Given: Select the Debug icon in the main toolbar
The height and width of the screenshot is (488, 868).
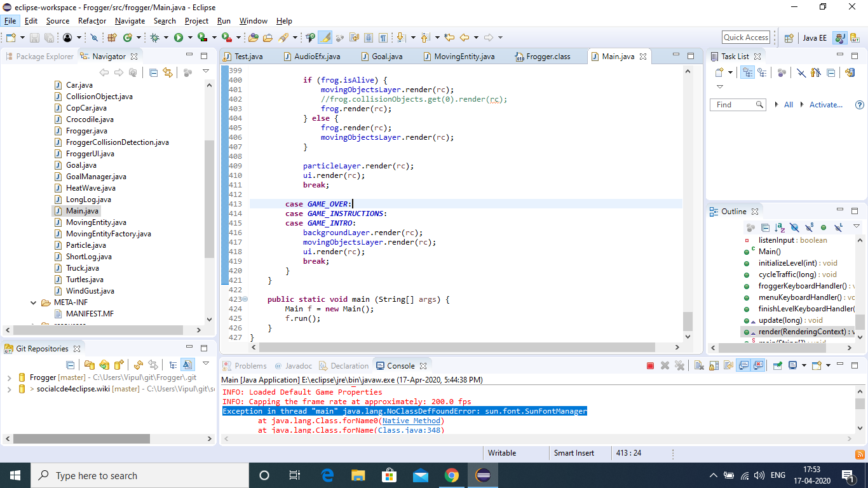Looking at the screenshot, I should (x=154, y=37).
